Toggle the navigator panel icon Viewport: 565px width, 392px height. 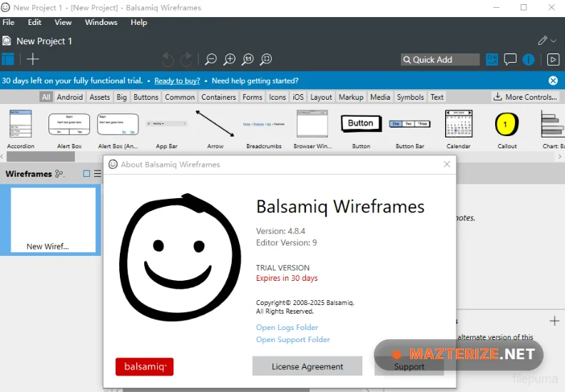click(x=8, y=59)
